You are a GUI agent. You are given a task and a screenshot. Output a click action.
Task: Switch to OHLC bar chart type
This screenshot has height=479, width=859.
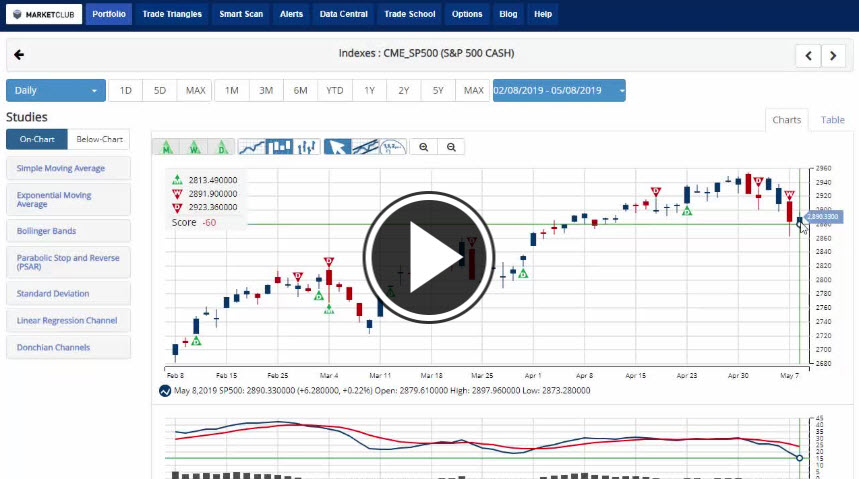(x=307, y=147)
